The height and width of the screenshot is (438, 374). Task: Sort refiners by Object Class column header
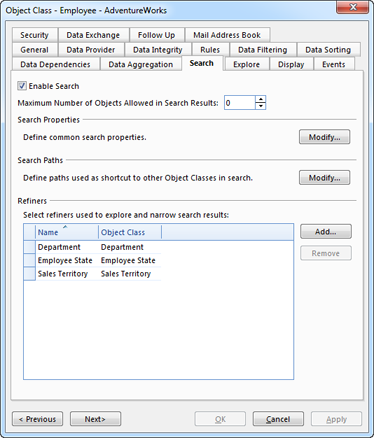[x=130, y=232]
